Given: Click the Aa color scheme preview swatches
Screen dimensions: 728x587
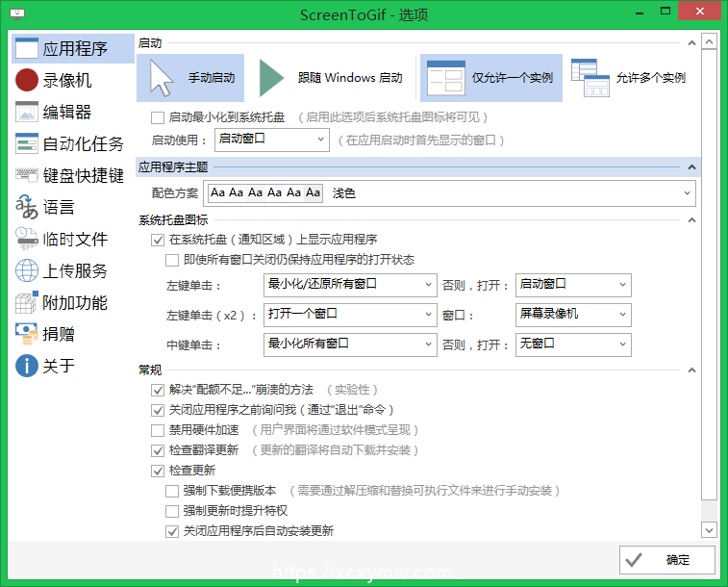Looking at the screenshot, I should (265, 192).
